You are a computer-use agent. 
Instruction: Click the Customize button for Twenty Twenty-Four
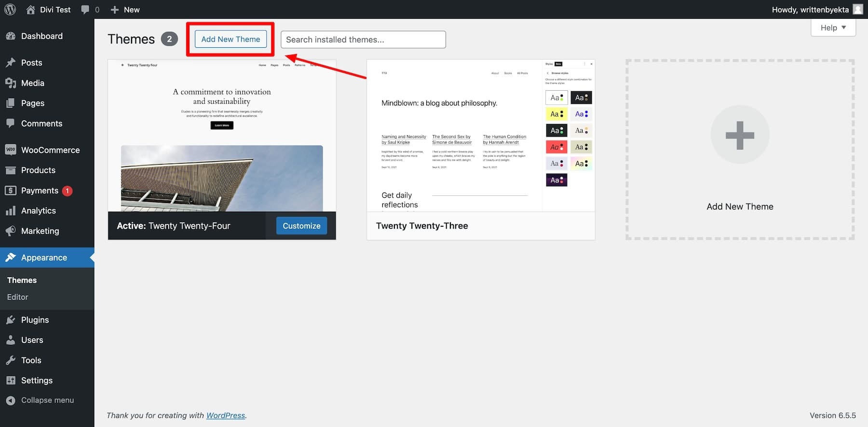[301, 226]
